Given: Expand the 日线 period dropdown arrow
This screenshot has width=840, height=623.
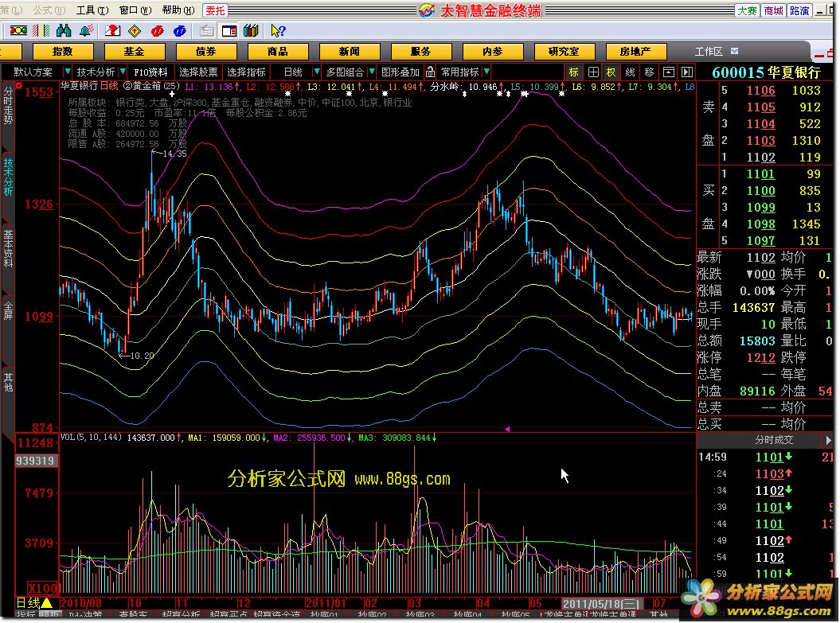Looking at the screenshot, I should click(317, 71).
